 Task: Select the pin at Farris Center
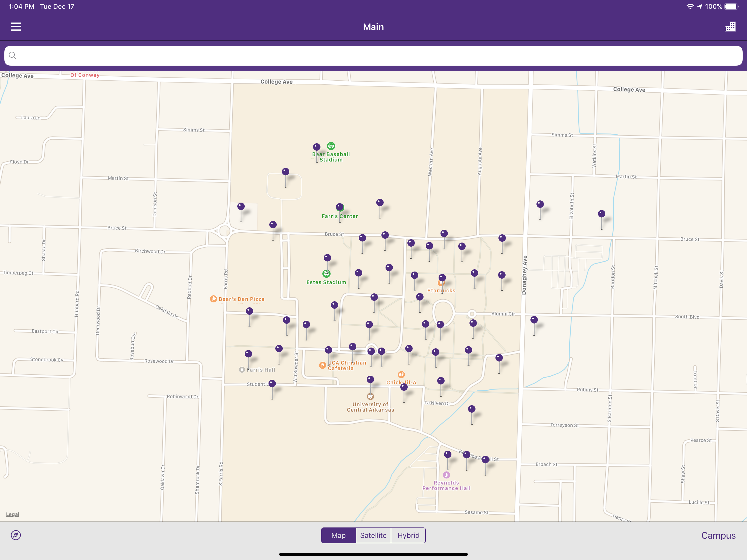coord(340,207)
